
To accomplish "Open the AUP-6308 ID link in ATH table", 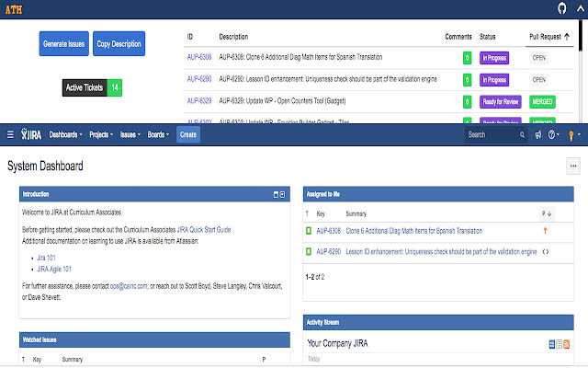I will pos(199,57).
